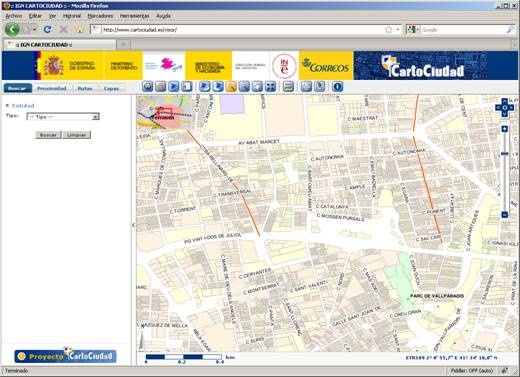520x377 pixels.
Task: Switch to the Rutas tab
Action: click(85, 88)
